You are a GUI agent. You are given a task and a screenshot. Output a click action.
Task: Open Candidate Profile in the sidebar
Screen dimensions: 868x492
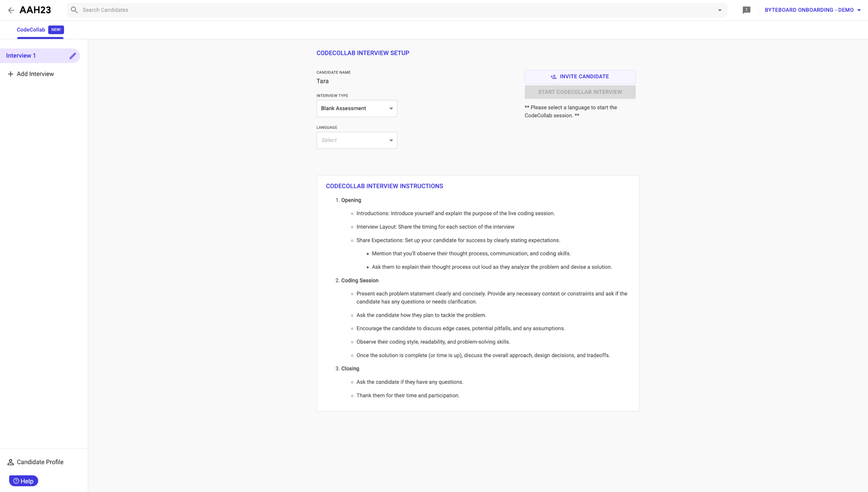(40, 462)
